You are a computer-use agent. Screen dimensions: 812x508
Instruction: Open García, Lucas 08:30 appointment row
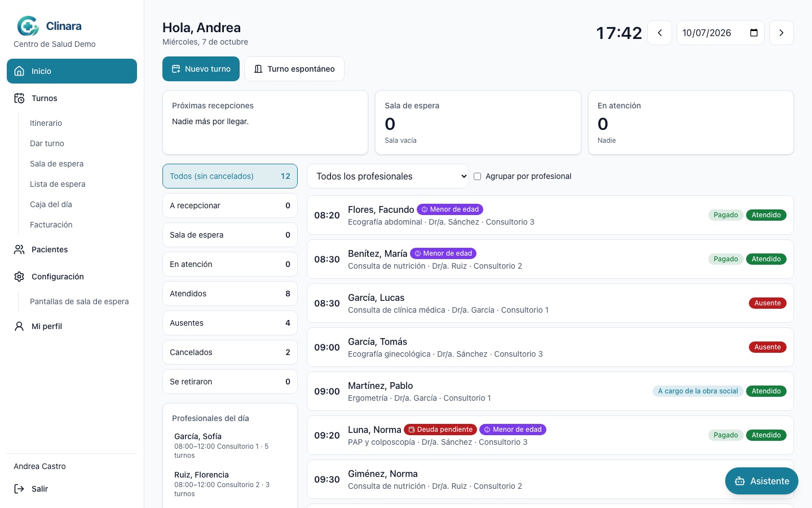pyautogui.click(x=550, y=303)
